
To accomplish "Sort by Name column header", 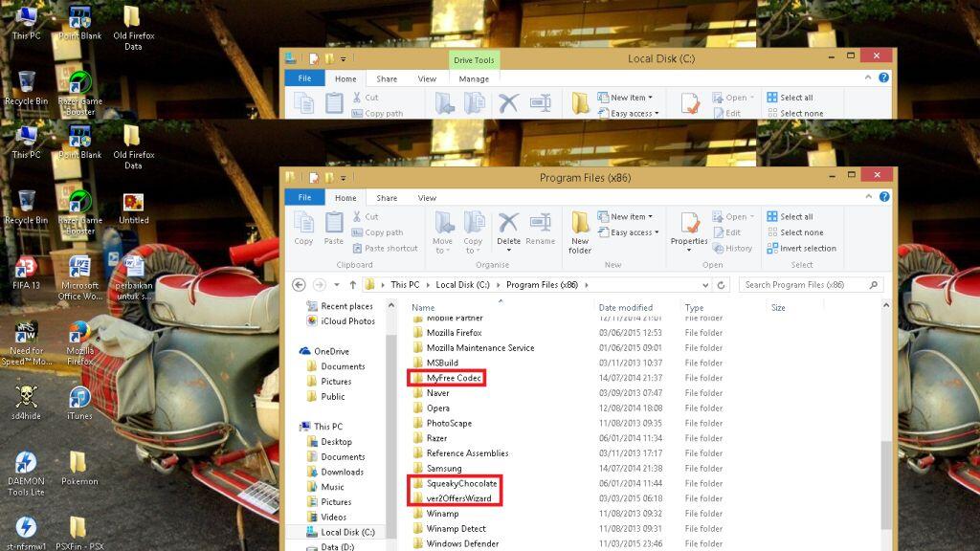I will tap(423, 307).
